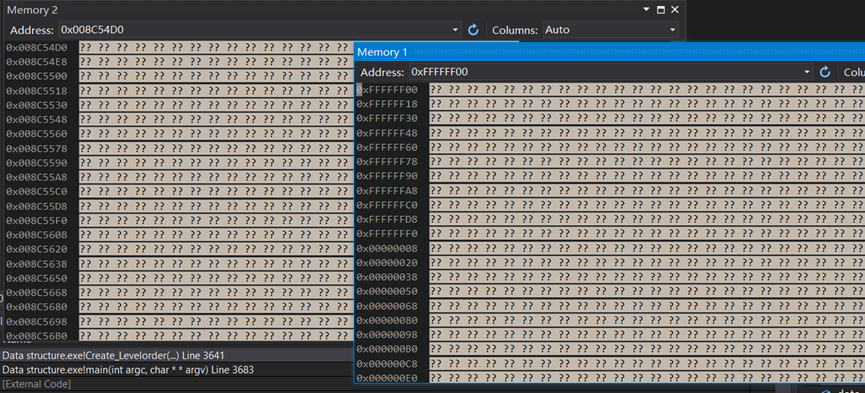Open Memory 1 address history dropdown
The image size is (865, 393).
click(x=807, y=72)
